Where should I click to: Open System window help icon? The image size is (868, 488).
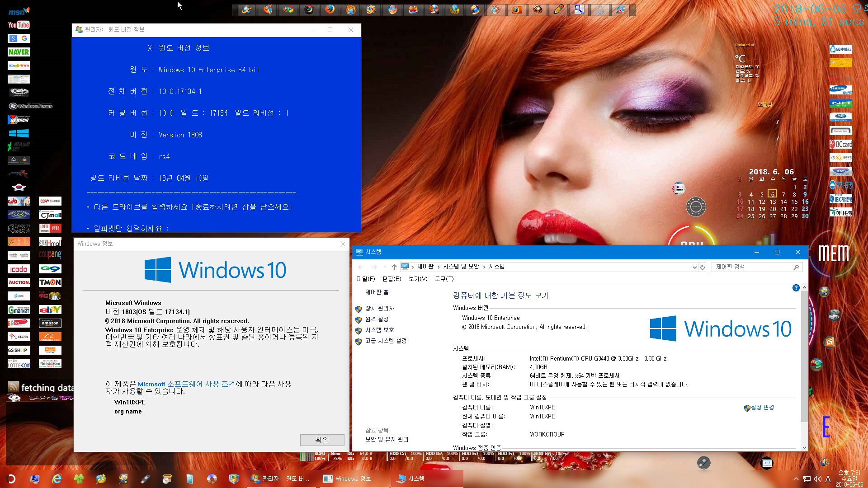pyautogui.click(x=796, y=288)
